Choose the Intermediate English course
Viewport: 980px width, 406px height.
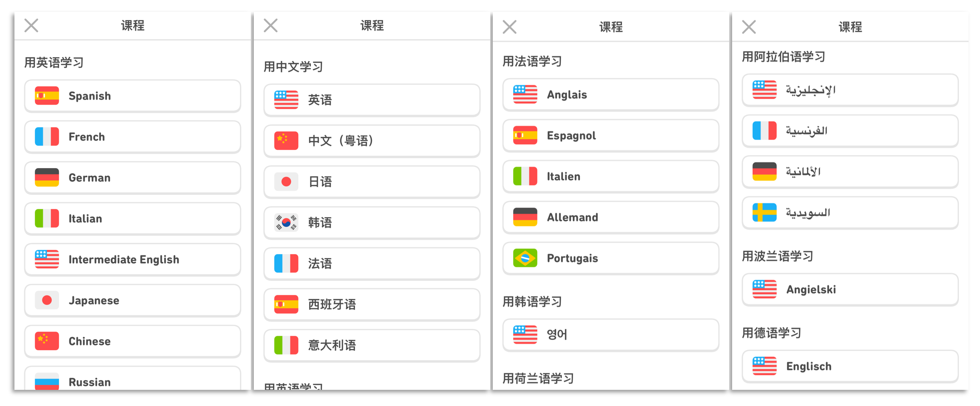click(133, 260)
